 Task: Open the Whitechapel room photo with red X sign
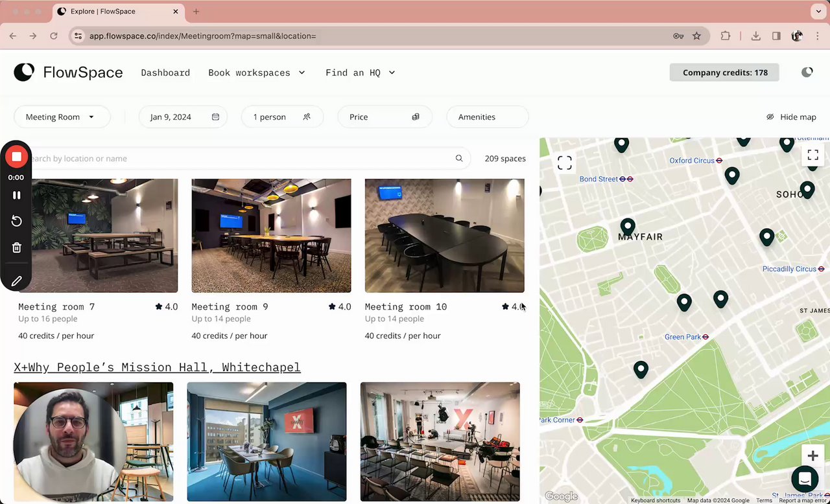(267, 442)
